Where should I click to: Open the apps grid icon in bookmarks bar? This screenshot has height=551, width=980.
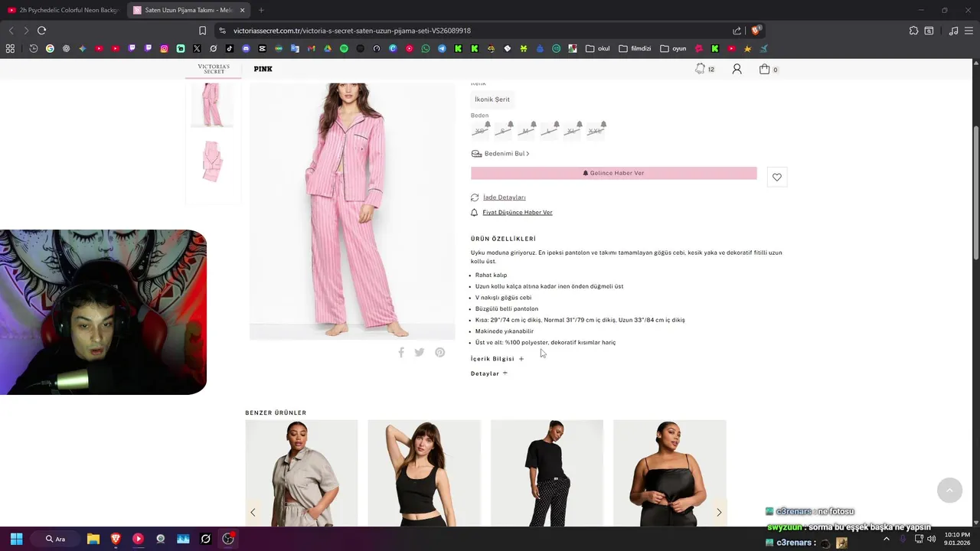click(x=10, y=48)
